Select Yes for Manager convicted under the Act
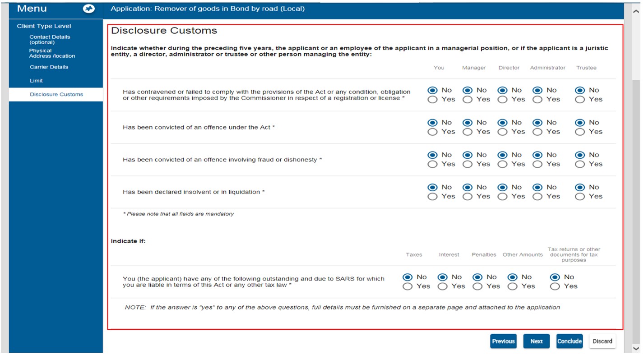Viewport: 644px width, 355px height. (x=468, y=132)
